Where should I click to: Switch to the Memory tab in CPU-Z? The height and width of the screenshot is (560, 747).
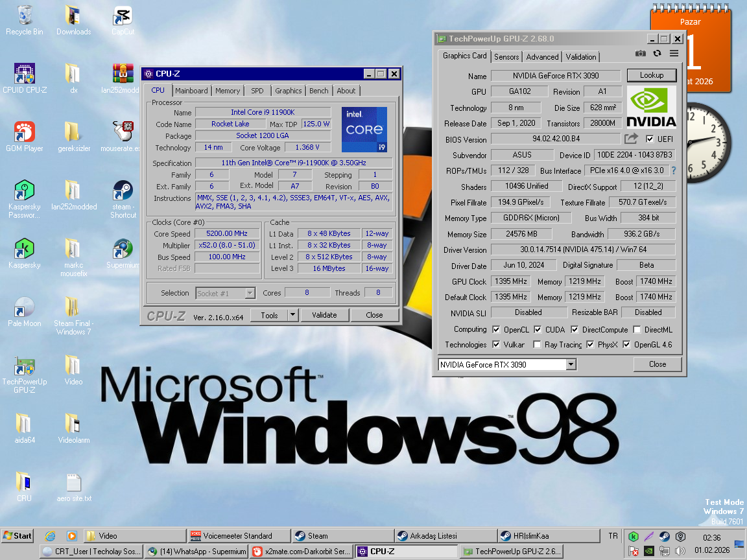(x=227, y=91)
